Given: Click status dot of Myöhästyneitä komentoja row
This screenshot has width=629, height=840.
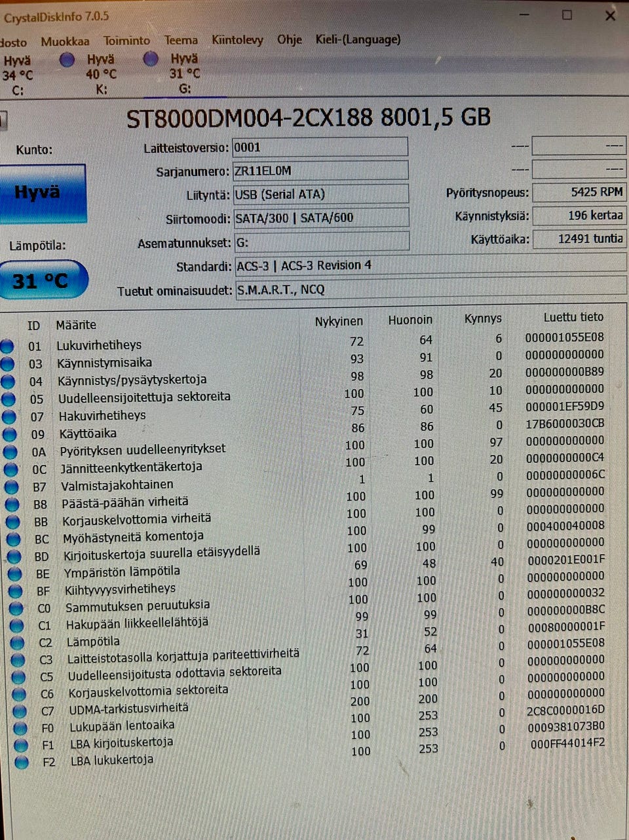Looking at the screenshot, I should tap(13, 539).
